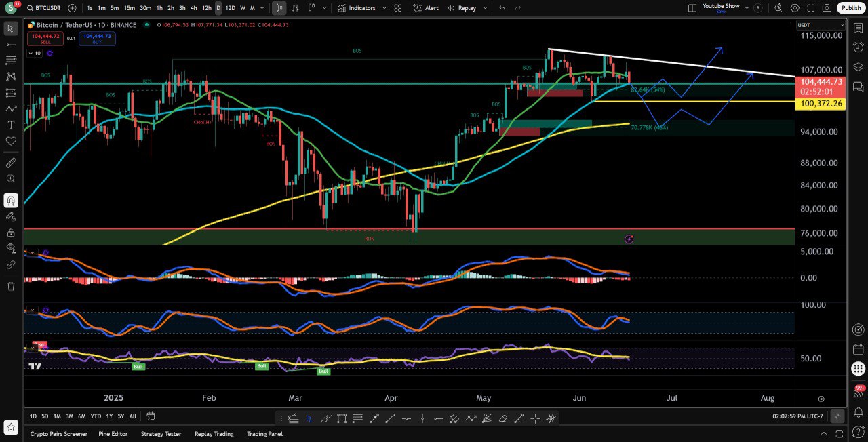Open the chart layout setup icon
This screenshot has width=868, height=442.
tap(692, 8)
